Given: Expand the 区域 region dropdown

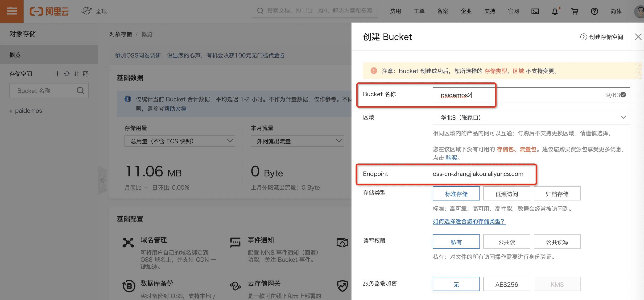Looking at the screenshot, I should tap(531, 117).
